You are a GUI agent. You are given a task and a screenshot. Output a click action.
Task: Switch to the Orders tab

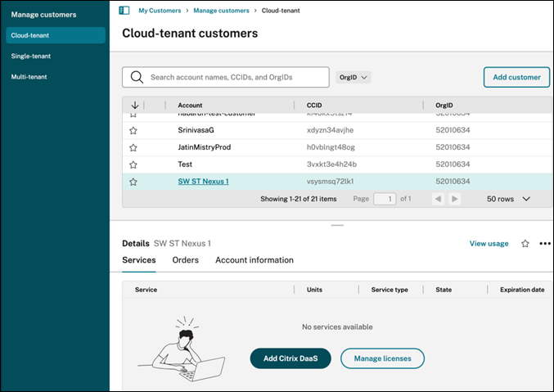(185, 260)
